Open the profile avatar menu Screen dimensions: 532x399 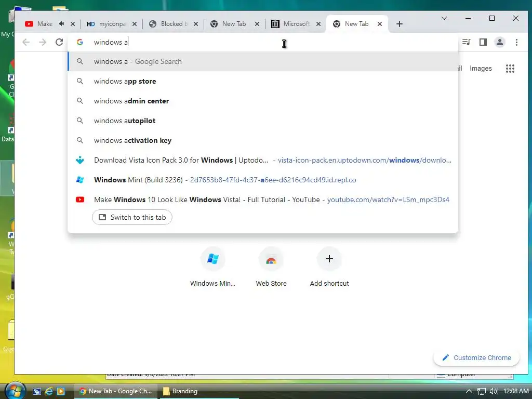[x=500, y=42]
